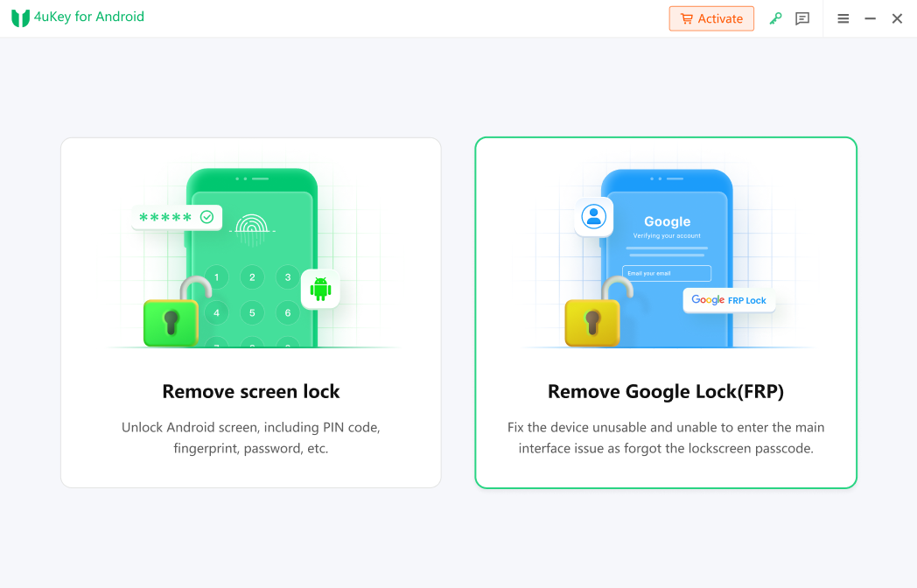Screen dimensions: 917x588
Task: Click the asterisk password bubble with checkmark
Action: point(176,217)
